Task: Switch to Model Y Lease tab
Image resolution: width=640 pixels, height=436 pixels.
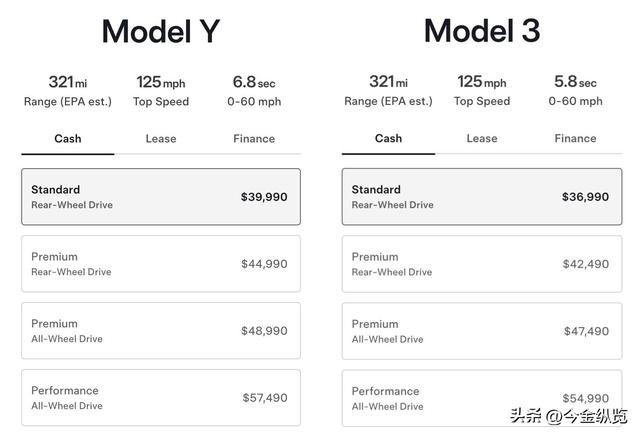Action: pyautogui.click(x=161, y=139)
